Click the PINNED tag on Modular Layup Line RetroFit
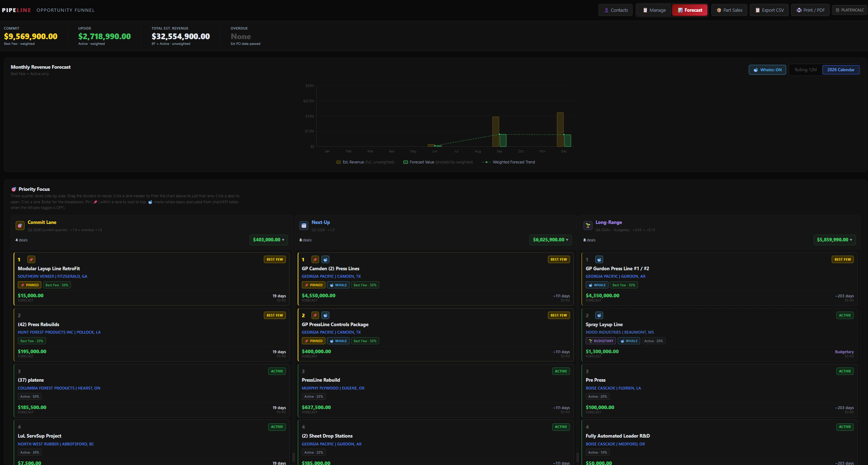Viewport: 868px width, 465px height. (30, 285)
